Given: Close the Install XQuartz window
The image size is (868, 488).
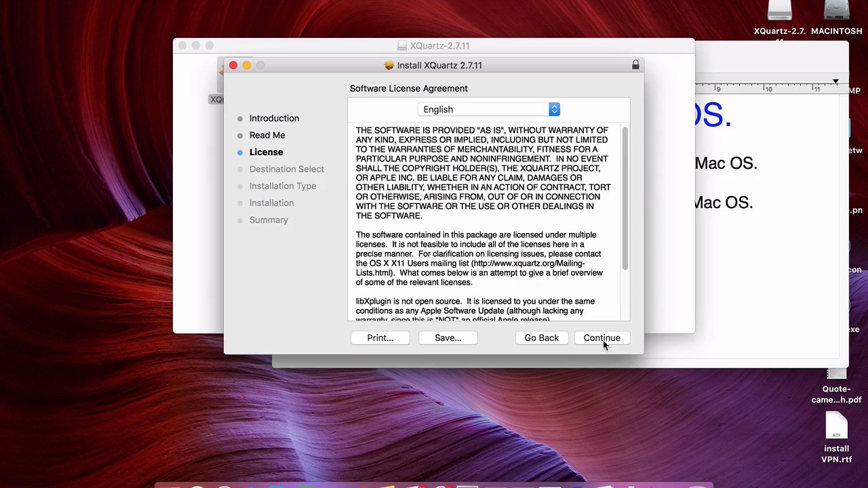Looking at the screenshot, I should pyautogui.click(x=233, y=65).
